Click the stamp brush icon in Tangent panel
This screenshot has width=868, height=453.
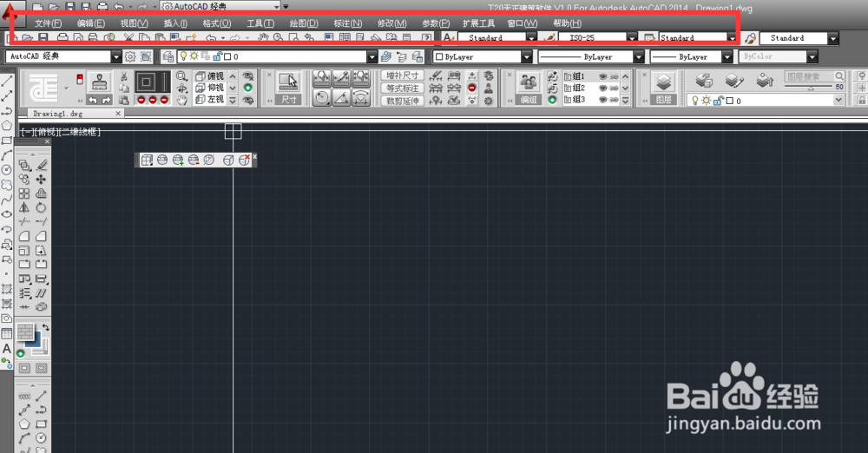(100, 82)
